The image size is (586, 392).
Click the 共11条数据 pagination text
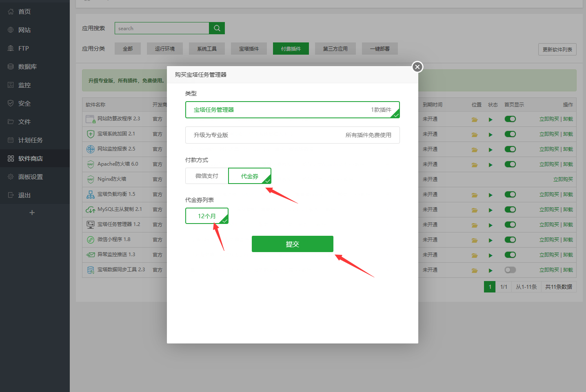559,287
